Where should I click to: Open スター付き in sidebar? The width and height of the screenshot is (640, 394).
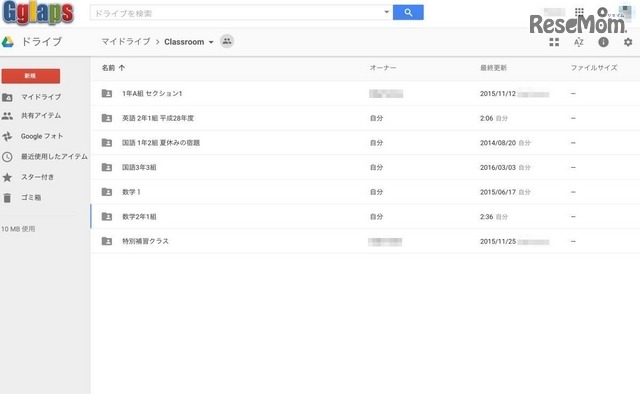point(38,177)
